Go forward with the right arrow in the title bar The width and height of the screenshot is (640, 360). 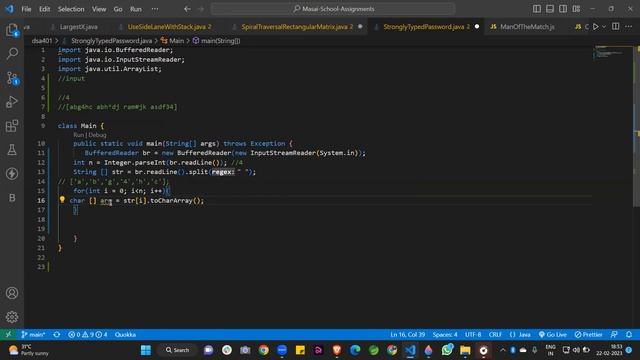(x=200, y=9)
